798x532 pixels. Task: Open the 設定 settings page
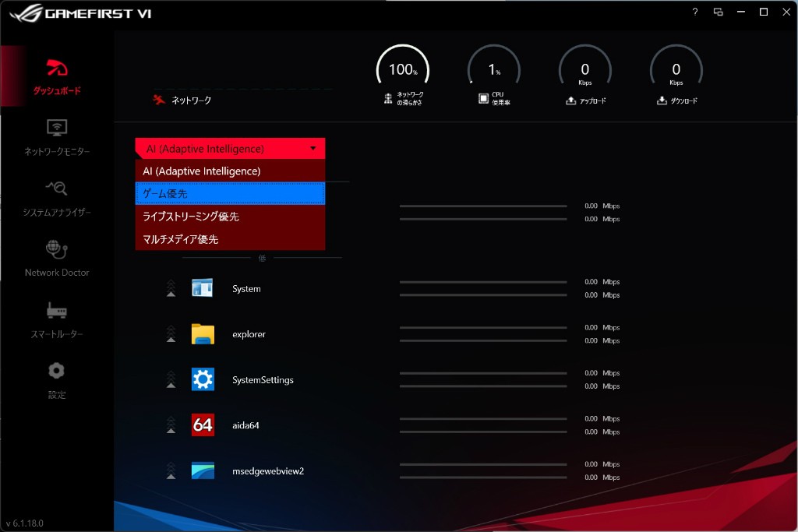[56, 380]
